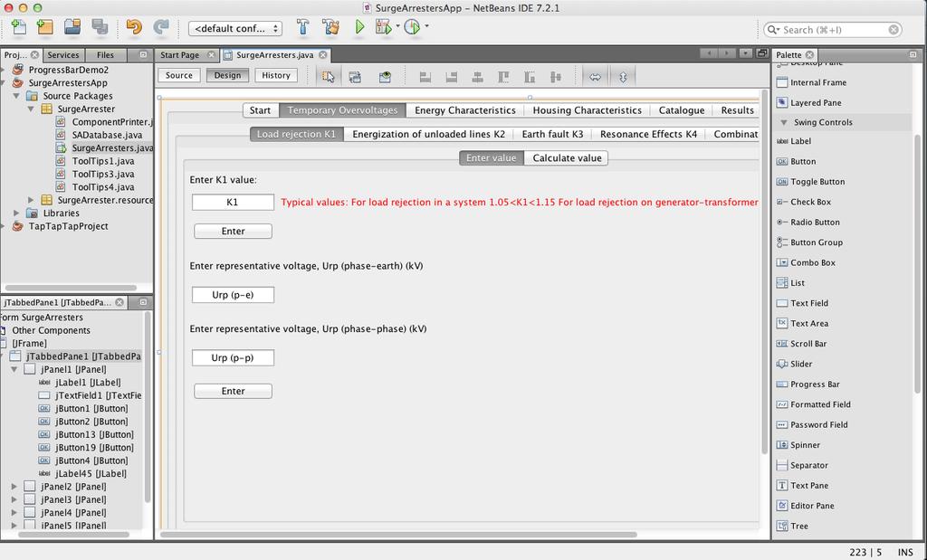Toggle horizontal resizability of the component
This screenshot has height=560, width=927.
(596, 77)
